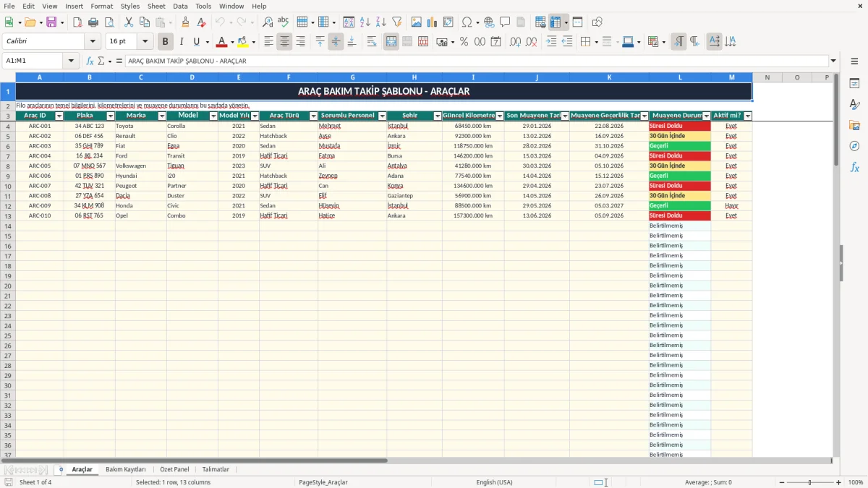Image resolution: width=868 pixels, height=488 pixels.
Task: Click the AutoFilter funnel icon
Action: pyautogui.click(x=396, y=22)
